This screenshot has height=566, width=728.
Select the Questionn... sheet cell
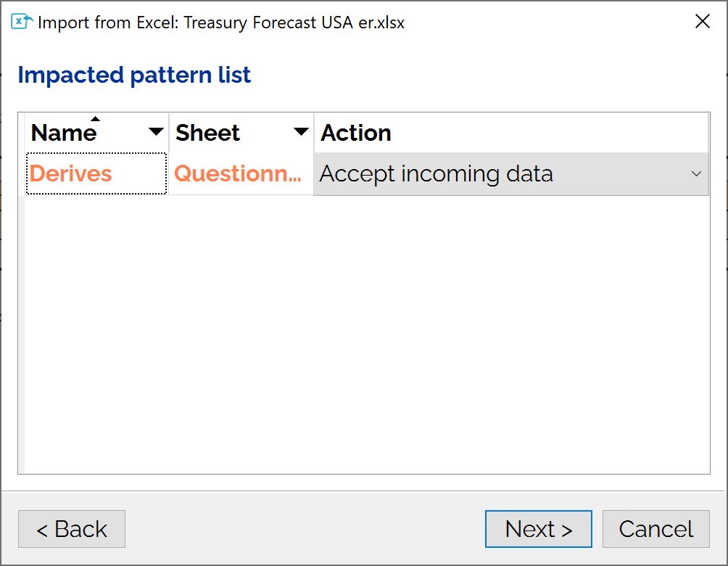pyautogui.click(x=241, y=174)
